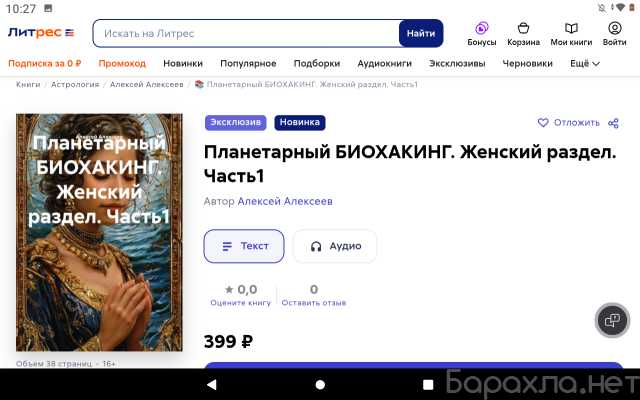
Task: Open the floating chat support icon
Action: [612, 320]
